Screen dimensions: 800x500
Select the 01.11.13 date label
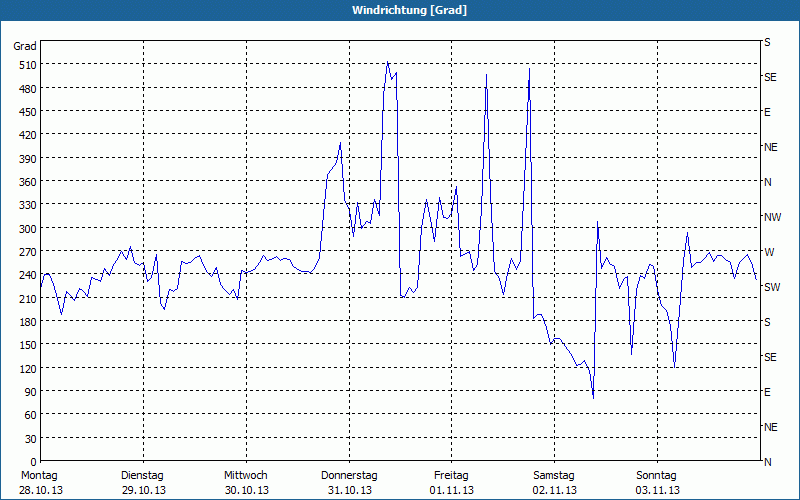(x=452, y=491)
